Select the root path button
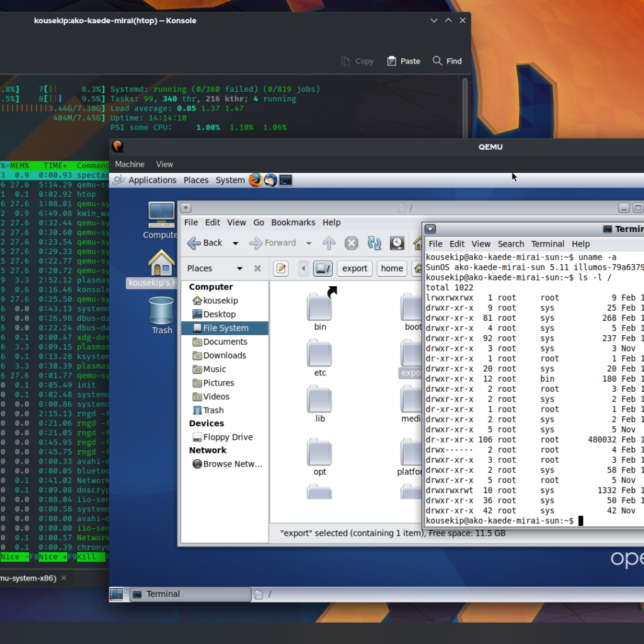Image resolution: width=644 pixels, height=644 pixels. pos(323,269)
